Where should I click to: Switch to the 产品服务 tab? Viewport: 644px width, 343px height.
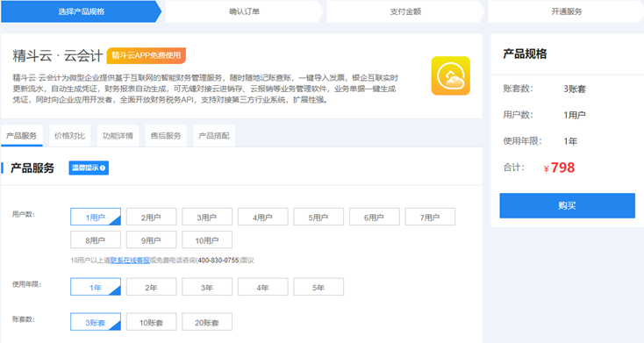pyautogui.click(x=22, y=136)
